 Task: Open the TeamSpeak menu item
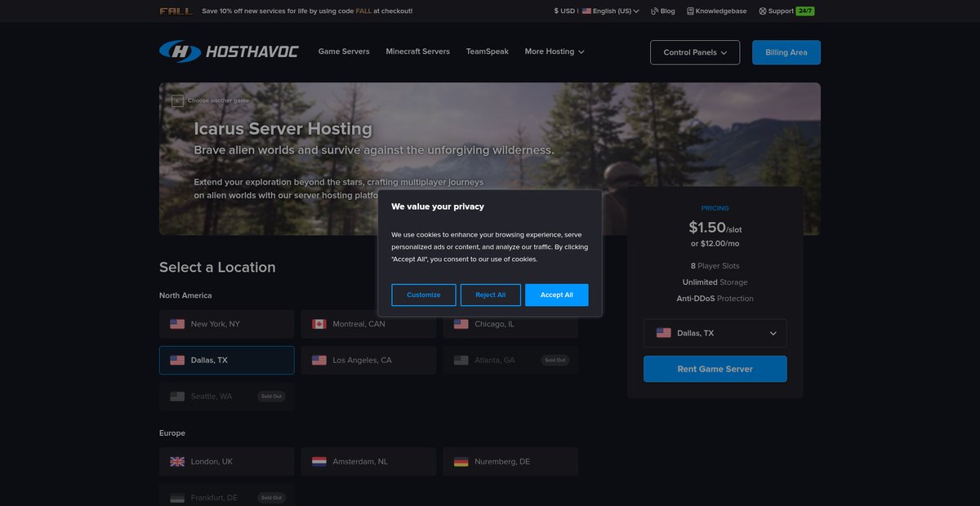pos(488,51)
